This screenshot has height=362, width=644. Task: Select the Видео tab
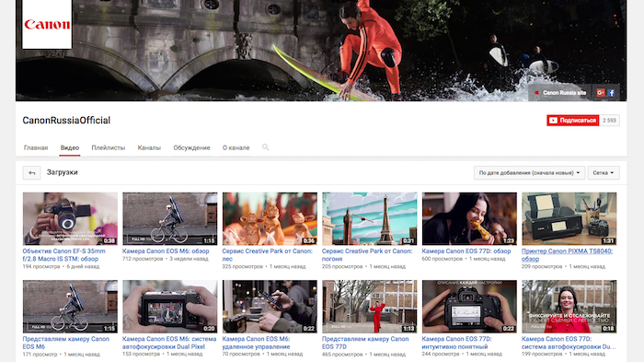point(69,147)
